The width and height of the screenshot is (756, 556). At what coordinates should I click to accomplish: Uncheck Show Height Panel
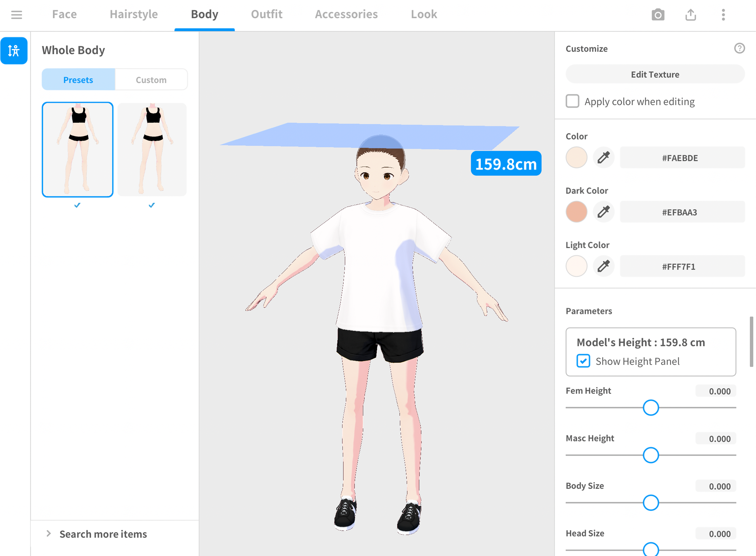(583, 361)
